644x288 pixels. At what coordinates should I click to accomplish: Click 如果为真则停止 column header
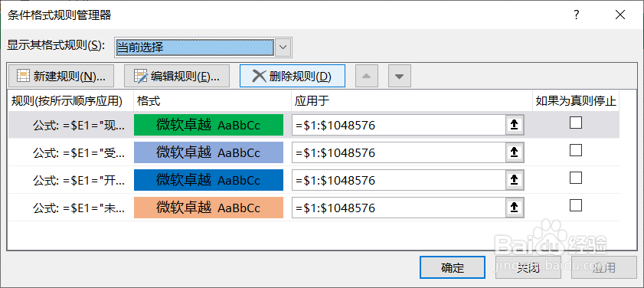click(x=577, y=101)
